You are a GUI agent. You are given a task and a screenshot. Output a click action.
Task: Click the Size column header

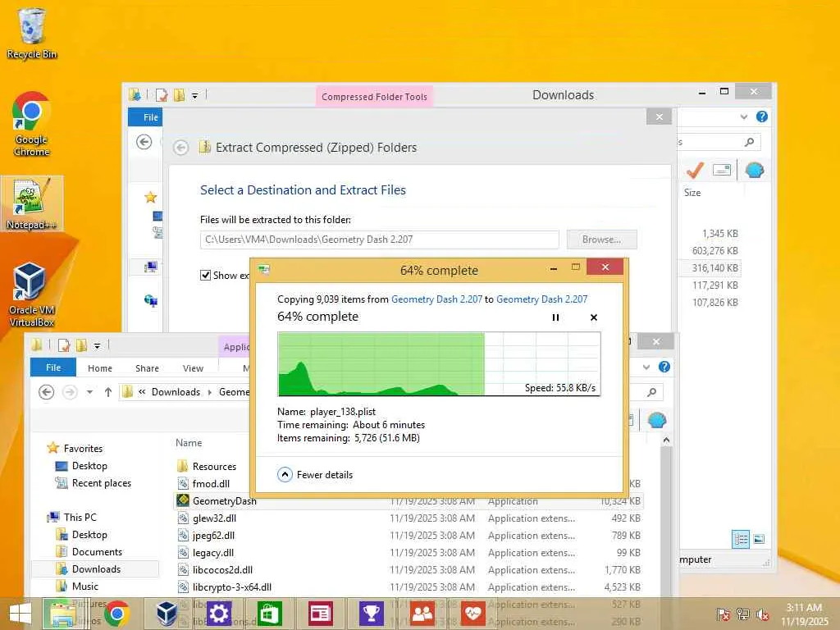[x=692, y=193]
